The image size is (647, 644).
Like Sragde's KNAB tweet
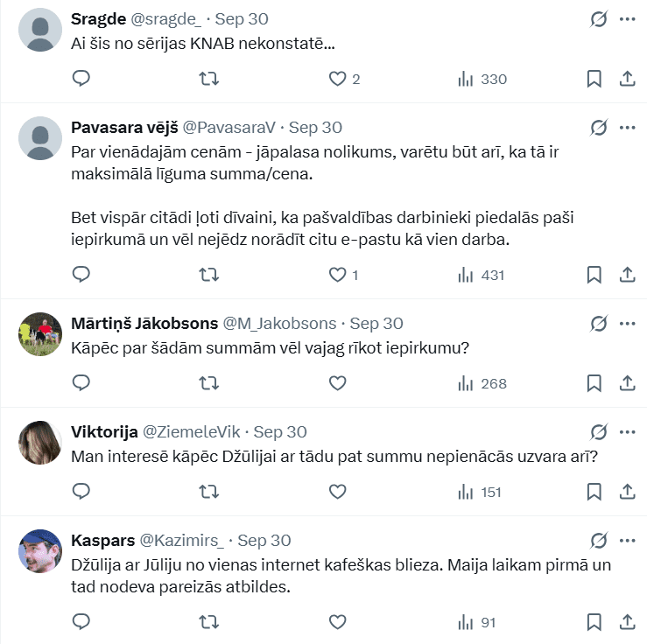tap(338, 79)
